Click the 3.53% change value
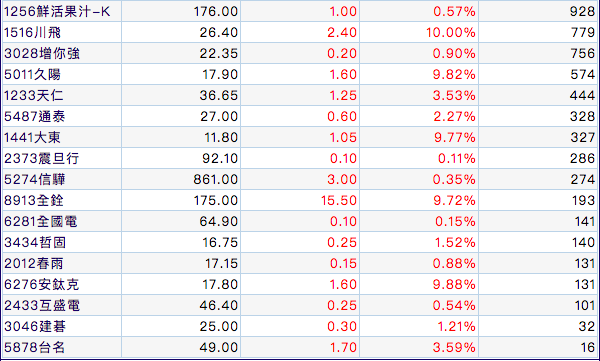 (x=454, y=95)
